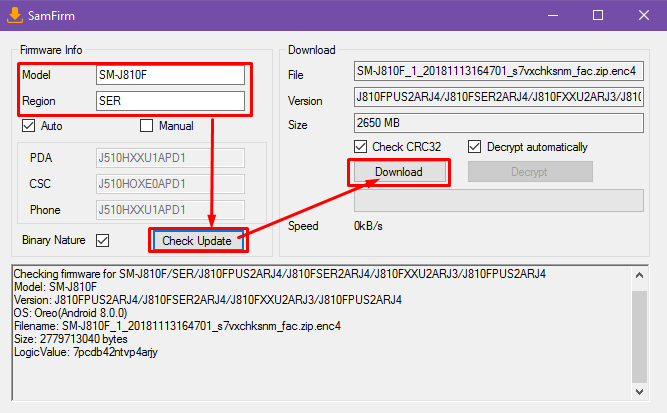Click the 'Checking firmware for' log line
The image size is (667, 413).
click(x=280, y=274)
